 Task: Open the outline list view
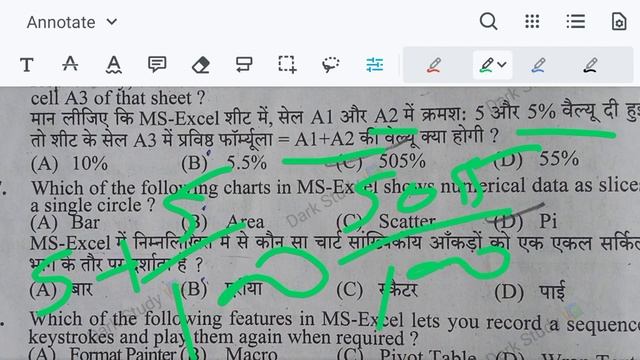click(x=576, y=21)
